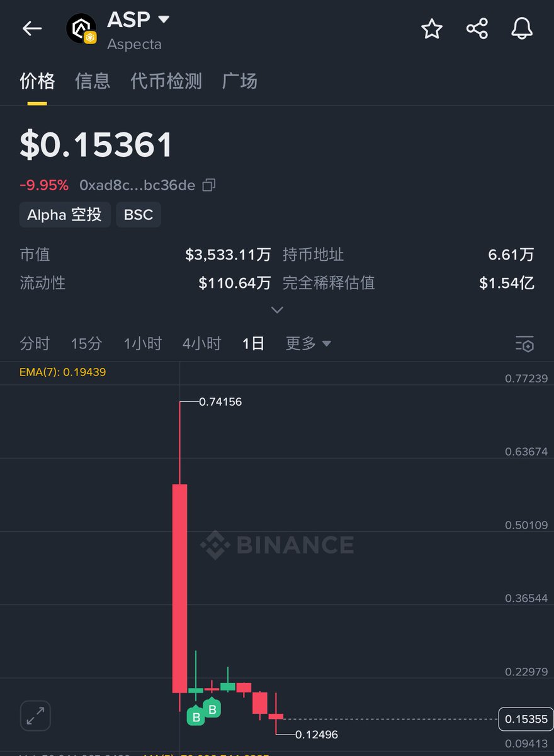Set a price alert with bell icon
Screen dimensions: 554x756
coord(522,28)
